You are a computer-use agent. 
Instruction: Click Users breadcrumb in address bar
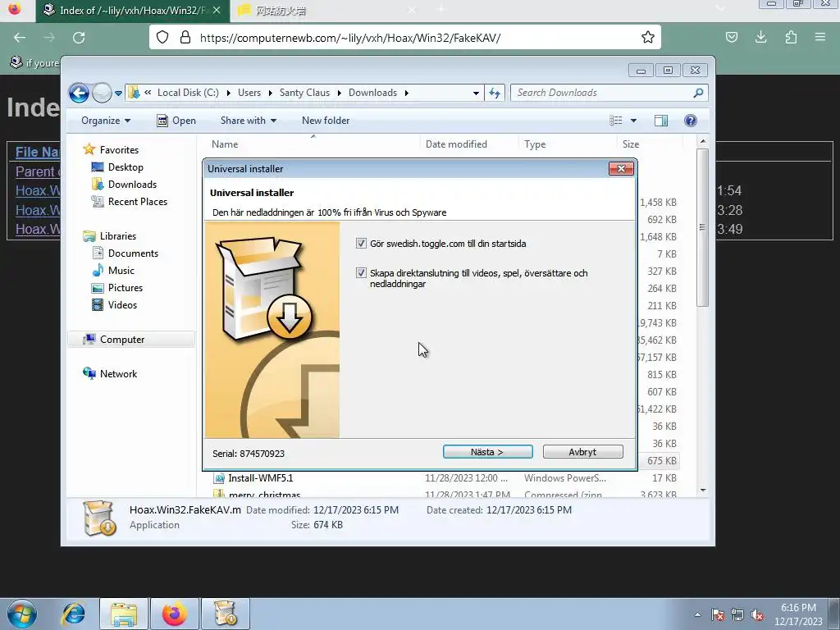coord(249,93)
